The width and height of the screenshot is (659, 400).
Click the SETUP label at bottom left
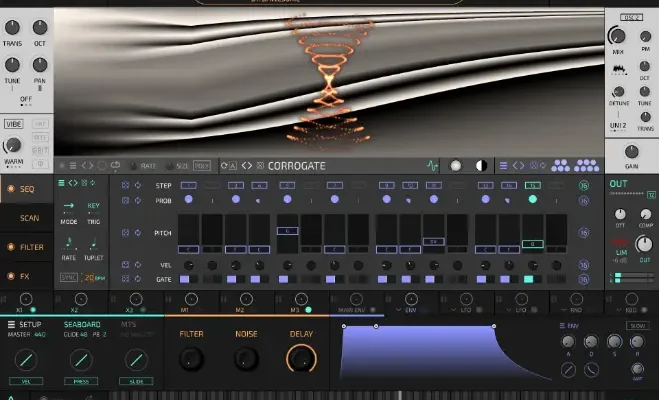26,325
